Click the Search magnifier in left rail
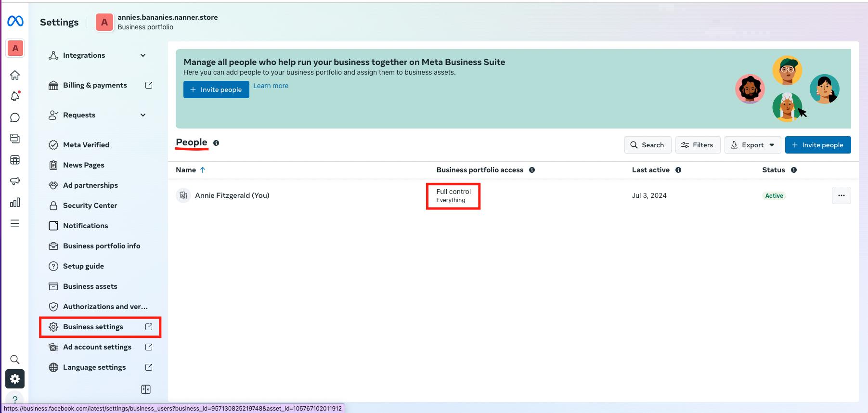868x413 pixels. coord(15,360)
